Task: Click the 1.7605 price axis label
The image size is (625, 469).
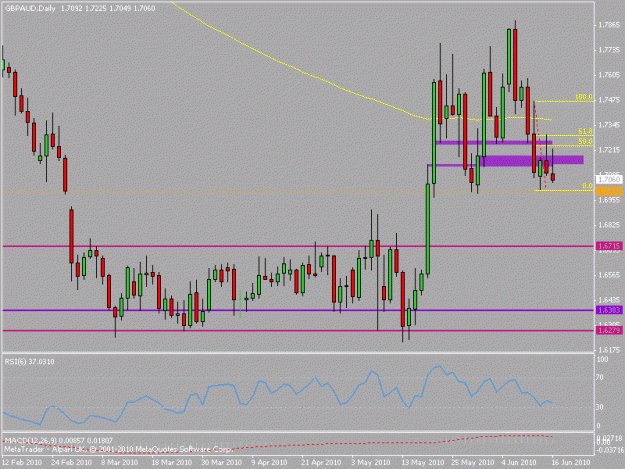Action: coord(609,75)
